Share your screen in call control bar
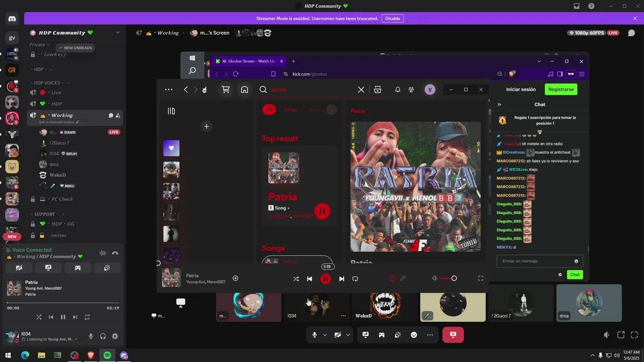The width and height of the screenshot is (644, 362). [366, 335]
